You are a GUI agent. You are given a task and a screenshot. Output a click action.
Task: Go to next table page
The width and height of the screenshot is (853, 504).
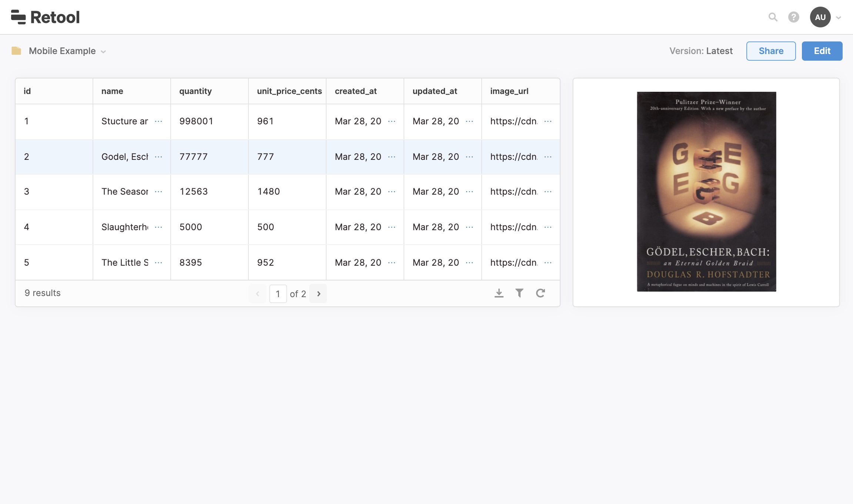click(318, 294)
